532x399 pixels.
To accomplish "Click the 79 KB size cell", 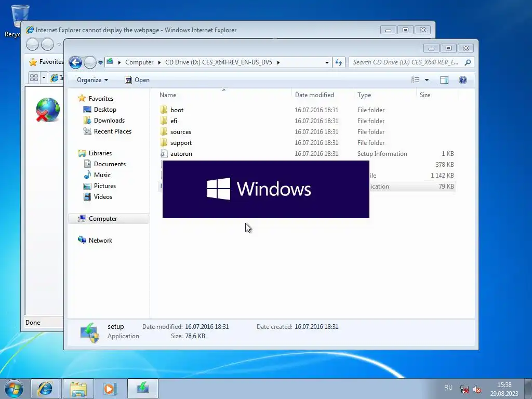I will click(x=446, y=187).
